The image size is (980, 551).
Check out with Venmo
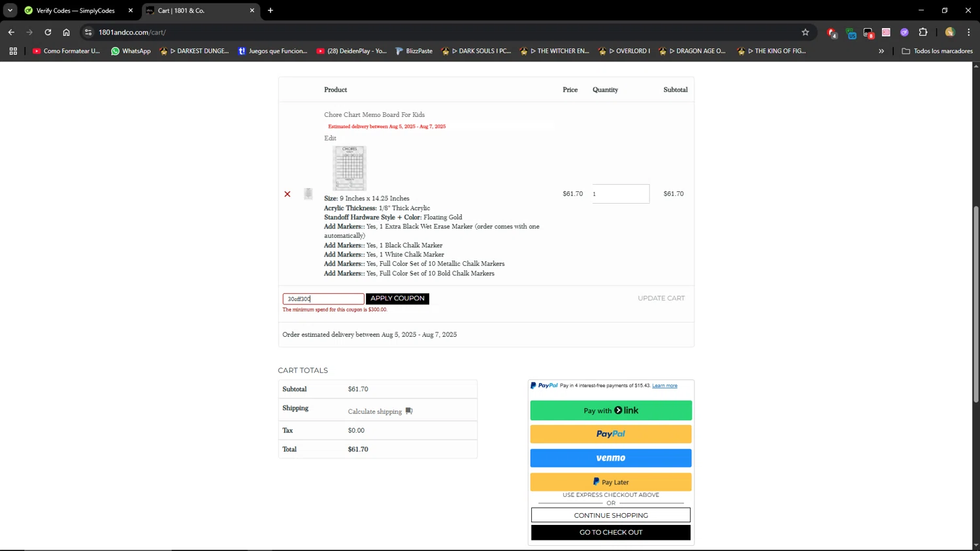(611, 458)
